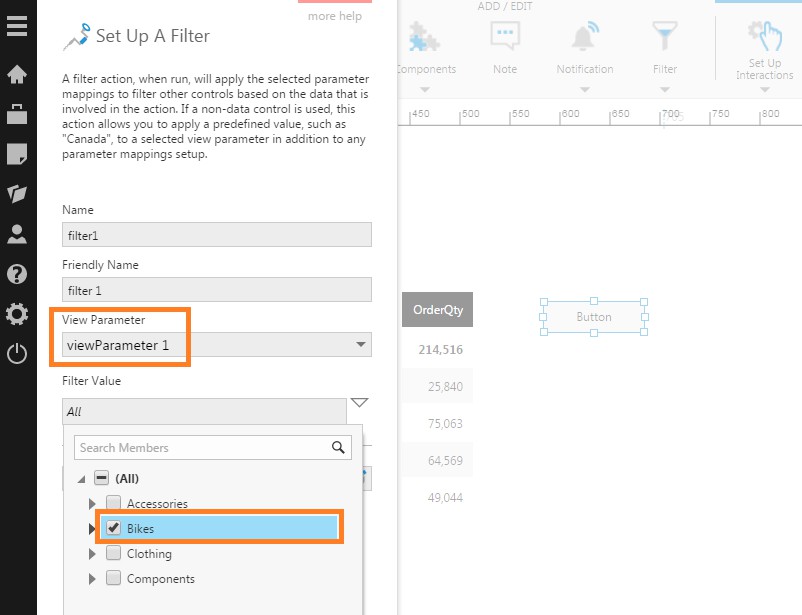Viewport: 802px width, 615px height.
Task: Click the Friendly Name input field
Action: 216,290
